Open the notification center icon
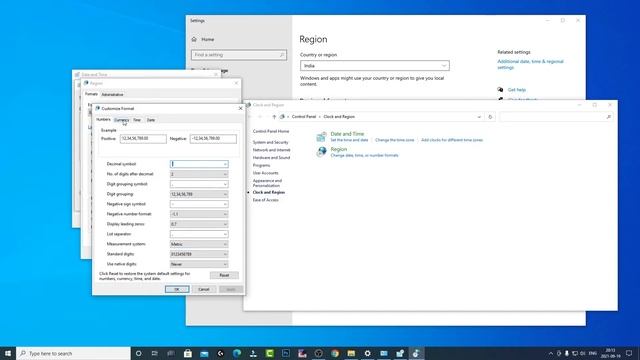The width and height of the screenshot is (640, 360). pyautogui.click(x=629, y=353)
